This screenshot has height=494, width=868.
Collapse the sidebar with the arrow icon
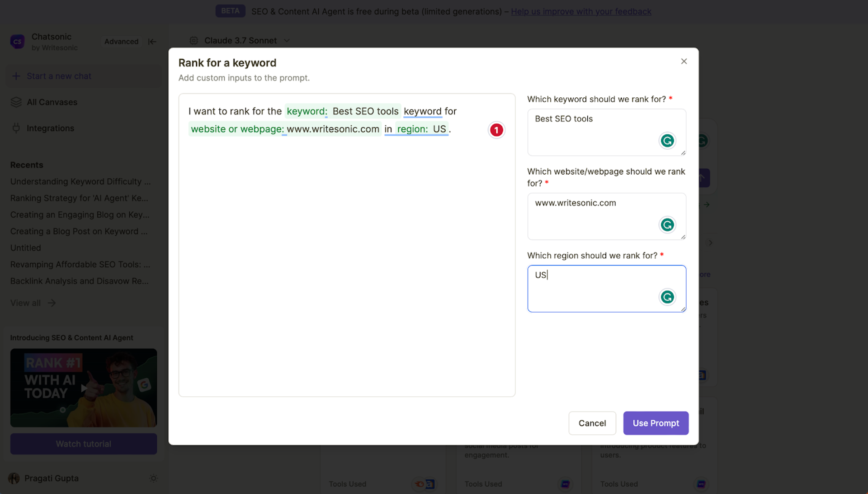pyautogui.click(x=152, y=42)
